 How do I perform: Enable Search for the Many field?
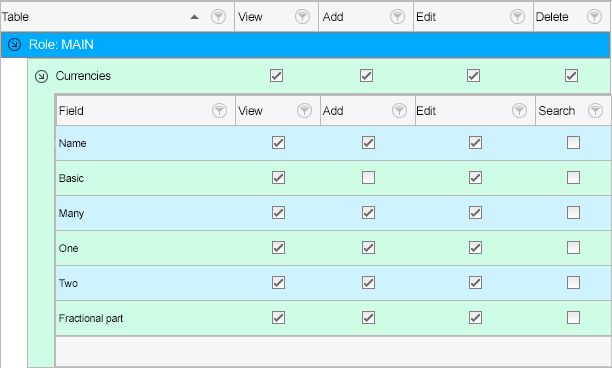point(573,213)
